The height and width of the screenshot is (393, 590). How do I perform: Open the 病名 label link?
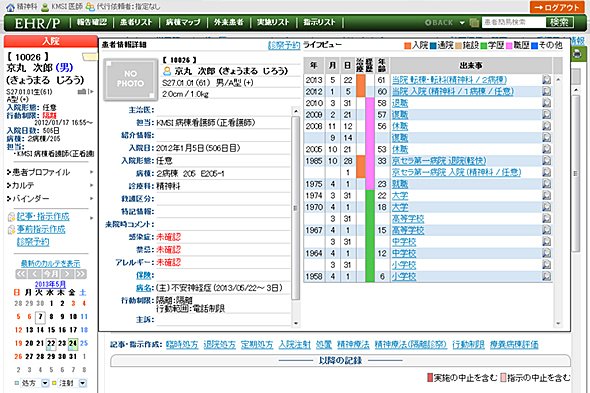145,288
